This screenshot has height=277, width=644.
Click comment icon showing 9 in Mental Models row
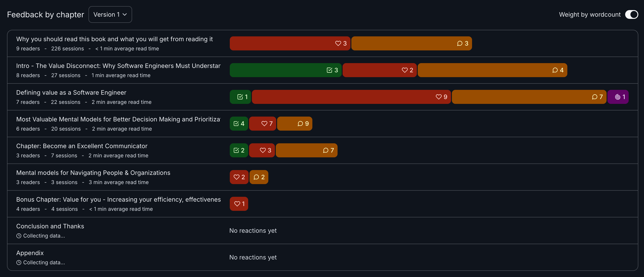(300, 124)
